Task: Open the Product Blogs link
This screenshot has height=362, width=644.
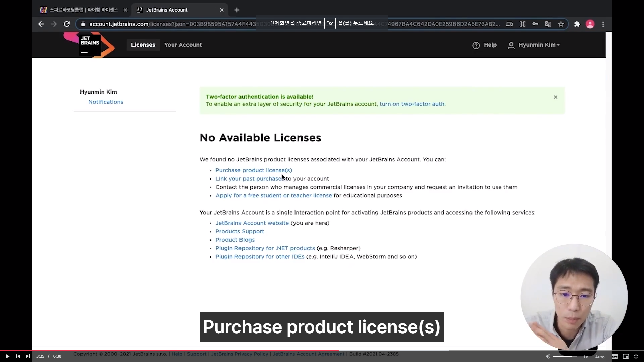Action: point(235,240)
